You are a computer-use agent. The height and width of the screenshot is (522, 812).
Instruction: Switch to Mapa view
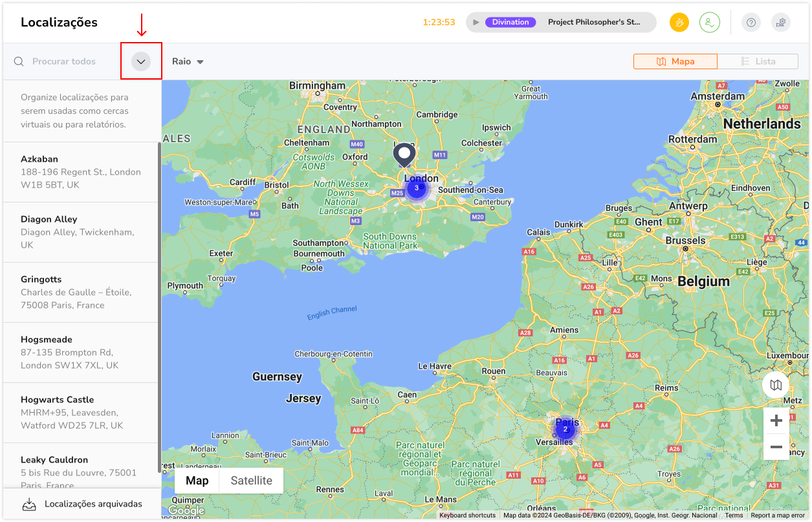click(x=675, y=61)
